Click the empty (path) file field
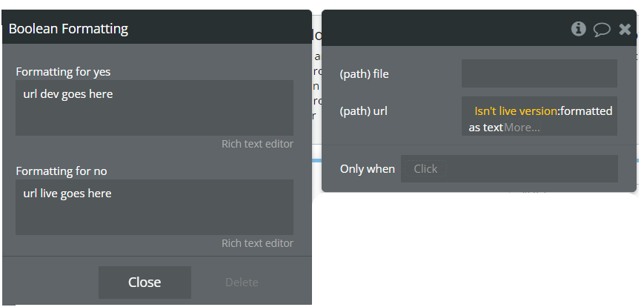This screenshot has height=307, width=644. [539, 73]
